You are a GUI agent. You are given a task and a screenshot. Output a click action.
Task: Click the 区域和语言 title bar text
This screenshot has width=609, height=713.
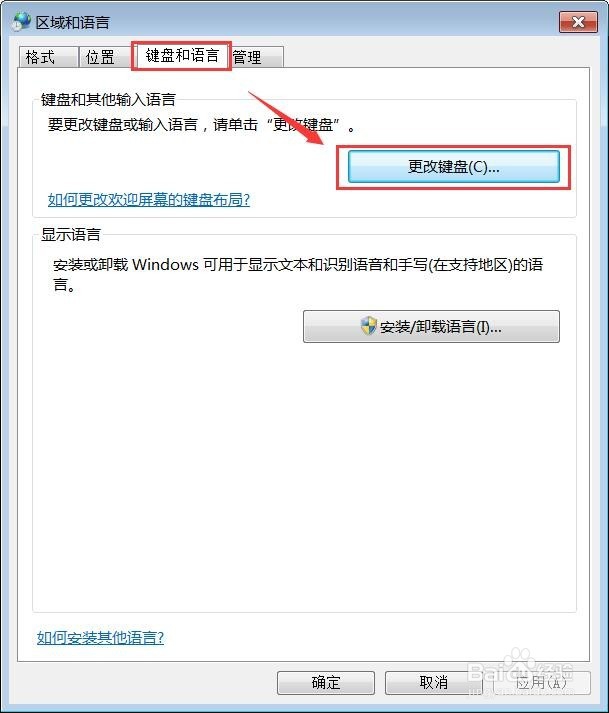pyautogui.click(x=72, y=22)
